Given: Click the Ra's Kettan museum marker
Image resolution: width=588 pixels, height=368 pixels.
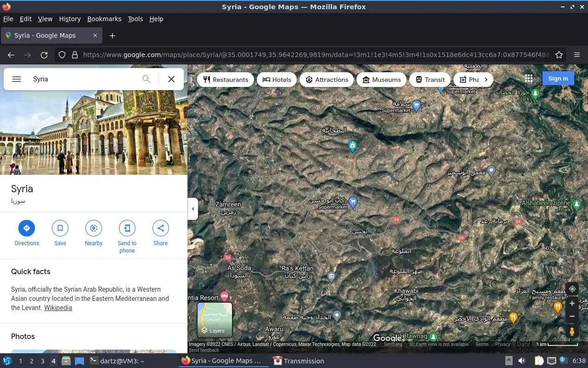Looking at the screenshot, I should (331, 276).
